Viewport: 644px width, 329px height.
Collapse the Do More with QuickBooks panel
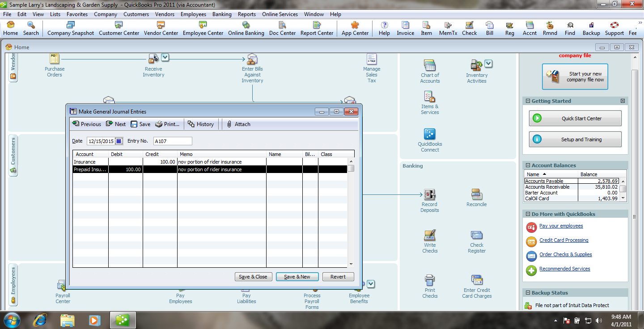click(x=528, y=214)
